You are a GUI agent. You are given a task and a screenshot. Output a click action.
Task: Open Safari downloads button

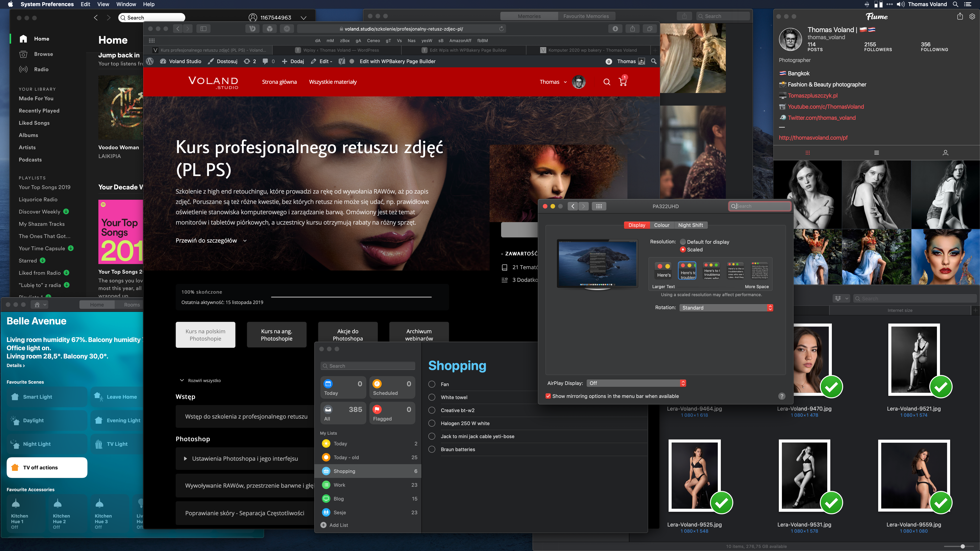tap(615, 29)
